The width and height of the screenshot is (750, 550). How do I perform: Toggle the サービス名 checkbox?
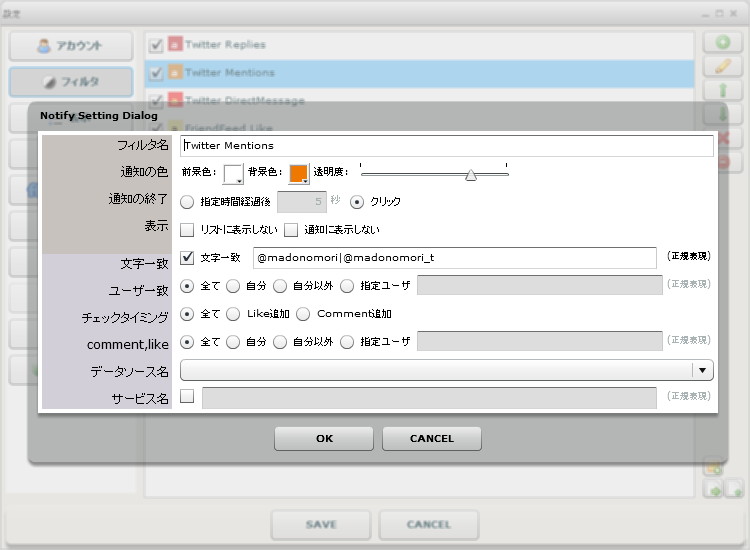(187, 396)
